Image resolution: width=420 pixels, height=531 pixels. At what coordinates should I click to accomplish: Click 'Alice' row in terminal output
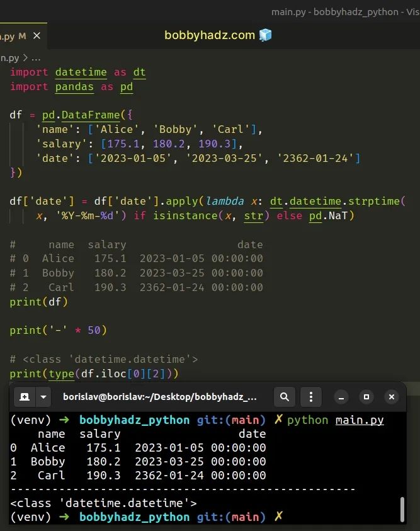[x=138, y=448]
